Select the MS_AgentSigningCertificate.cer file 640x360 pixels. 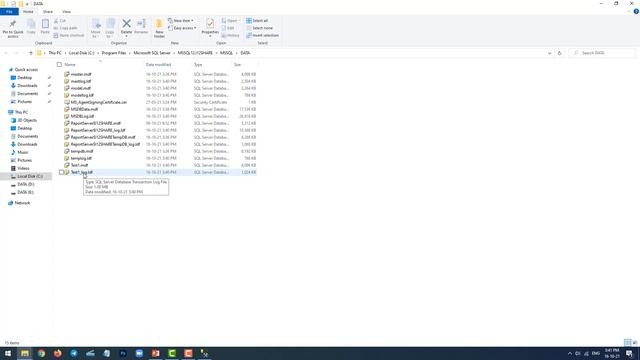99,102
